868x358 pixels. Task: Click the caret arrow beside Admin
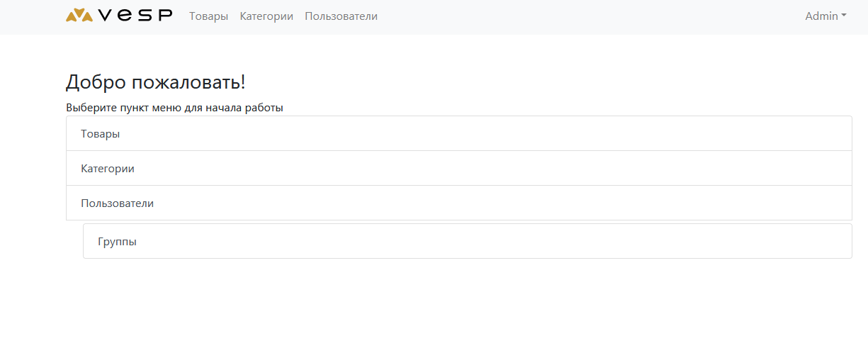click(x=844, y=16)
